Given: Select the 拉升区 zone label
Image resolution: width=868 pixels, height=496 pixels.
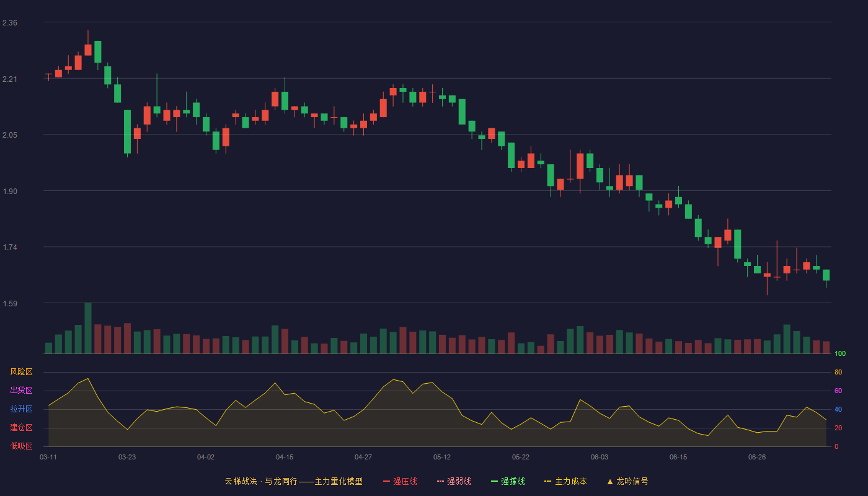Looking at the screenshot, I should pos(21,409).
